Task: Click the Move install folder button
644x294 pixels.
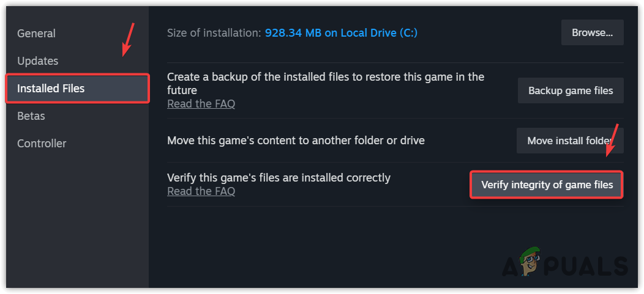Action: pos(570,141)
